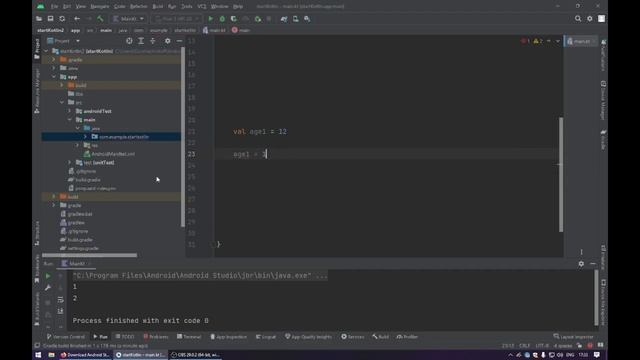Open App Inspection tool window

pyautogui.click(x=229, y=337)
